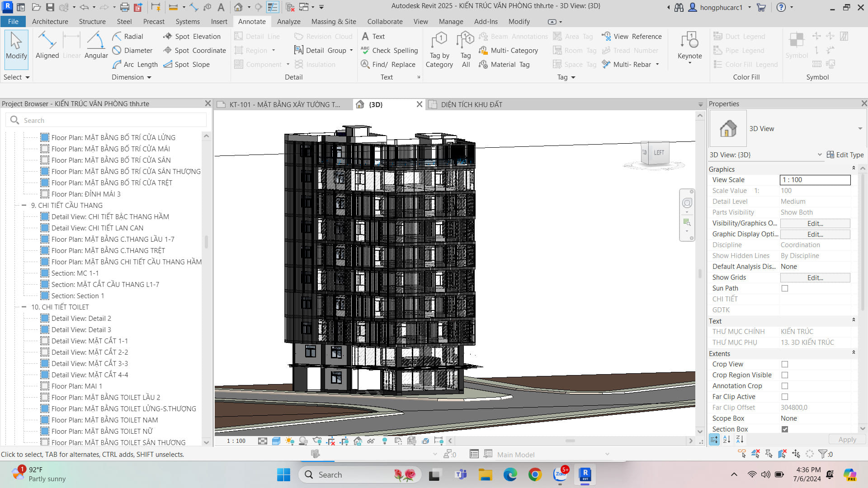This screenshot has width=868, height=488.
Task: Switch to the DIỆN TÍCH KHU ĐẤT view tab
Action: point(472,104)
